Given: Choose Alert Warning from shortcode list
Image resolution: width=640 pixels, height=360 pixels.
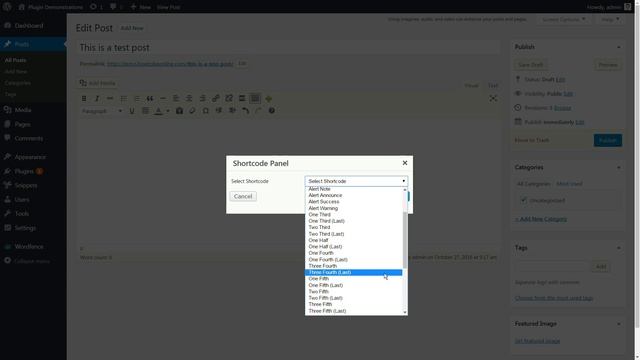Looking at the screenshot, I should tap(353, 208).
